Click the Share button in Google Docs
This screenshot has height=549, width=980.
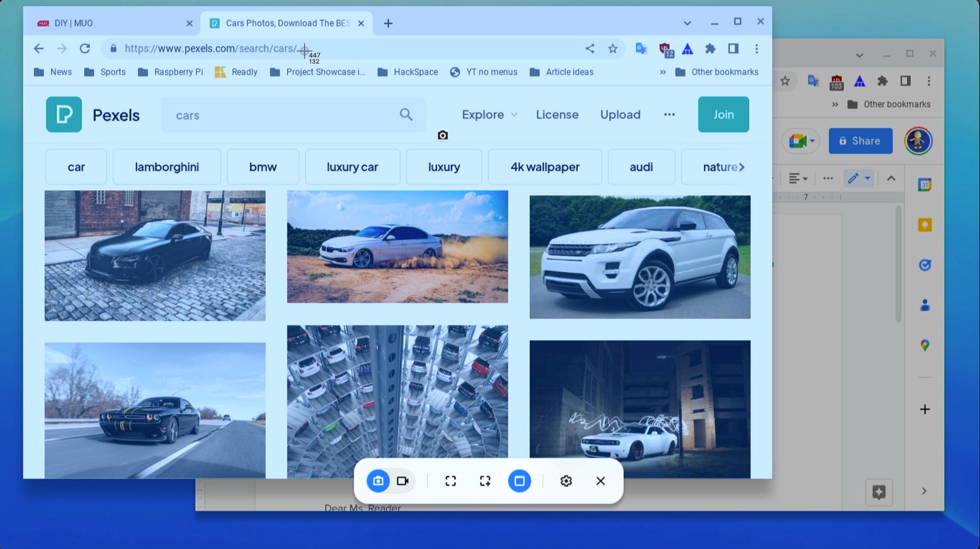coord(861,141)
